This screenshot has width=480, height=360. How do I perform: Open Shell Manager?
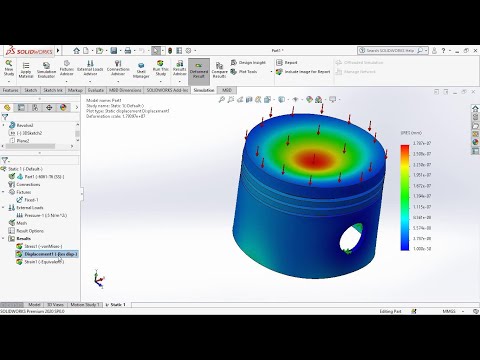click(141, 70)
